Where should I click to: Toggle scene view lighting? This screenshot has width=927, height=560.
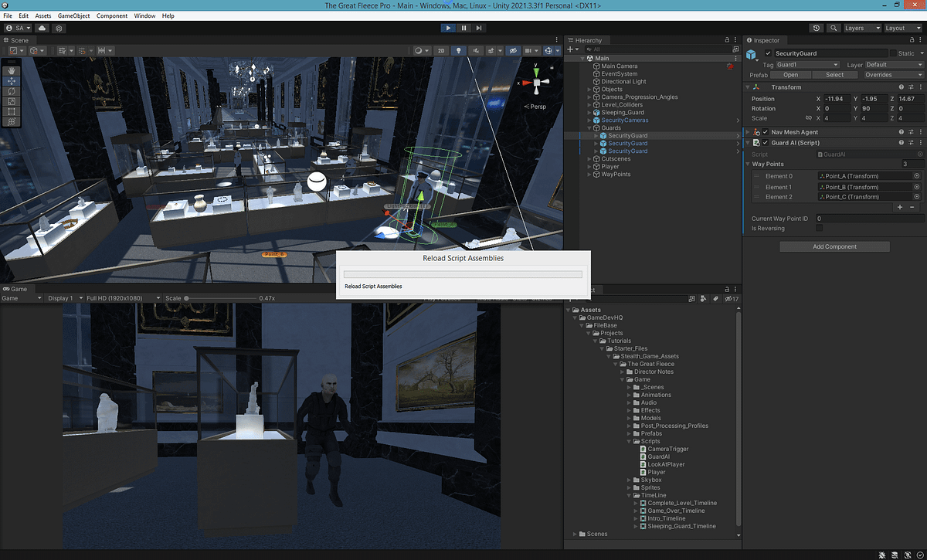click(459, 50)
